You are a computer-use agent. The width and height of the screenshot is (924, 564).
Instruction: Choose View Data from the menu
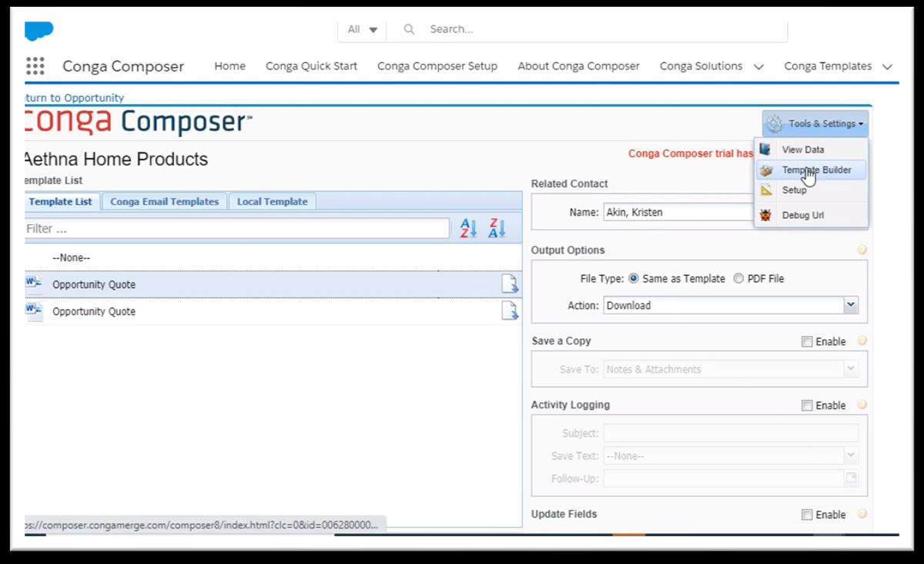coord(811,149)
